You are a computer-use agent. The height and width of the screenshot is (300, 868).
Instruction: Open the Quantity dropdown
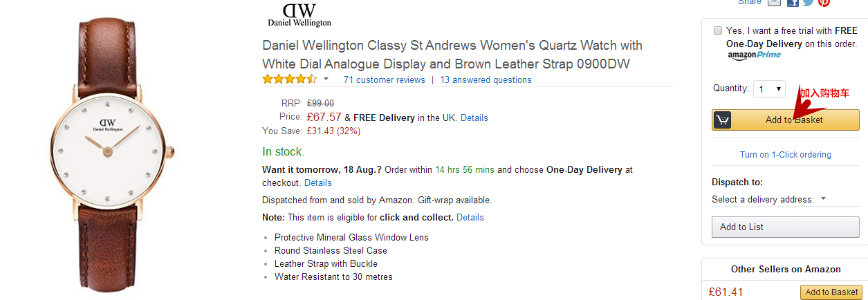[770, 89]
